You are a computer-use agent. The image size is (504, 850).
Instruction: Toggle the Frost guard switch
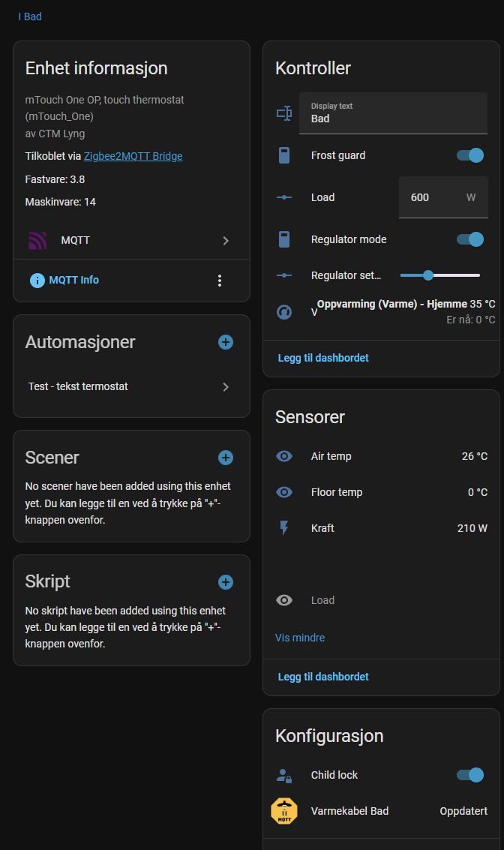pyautogui.click(x=469, y=155)
